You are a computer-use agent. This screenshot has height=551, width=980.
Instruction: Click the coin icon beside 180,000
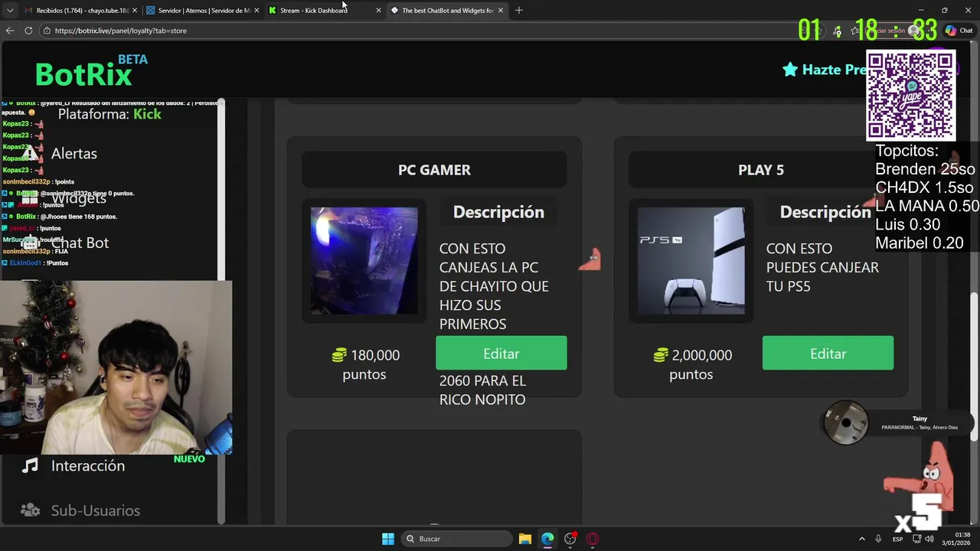pos(339,355)
